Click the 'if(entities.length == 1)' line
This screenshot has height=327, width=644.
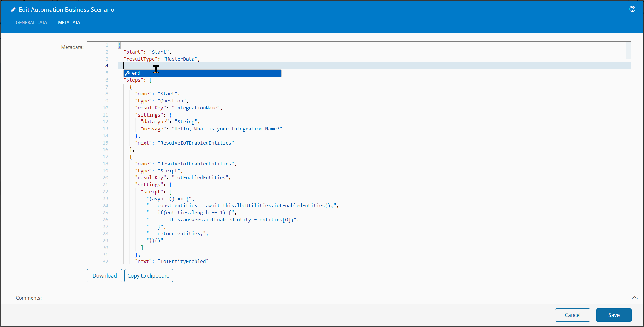[x=191, y=213]
